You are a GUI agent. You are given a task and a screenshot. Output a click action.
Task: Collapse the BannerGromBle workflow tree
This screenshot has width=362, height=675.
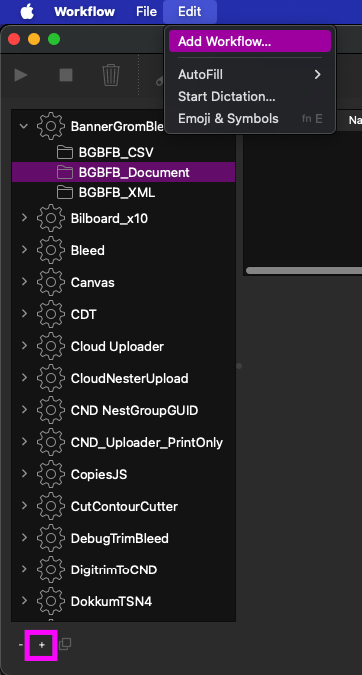click(x=24, y=126)
